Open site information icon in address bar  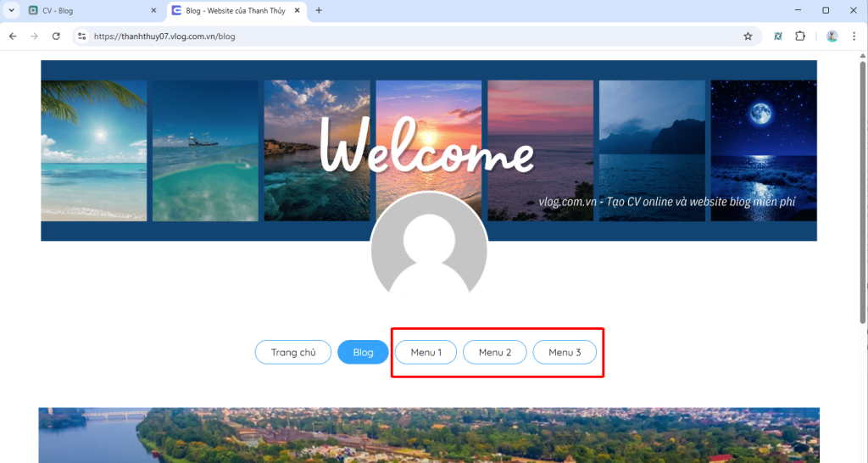[x=82, y=36]
